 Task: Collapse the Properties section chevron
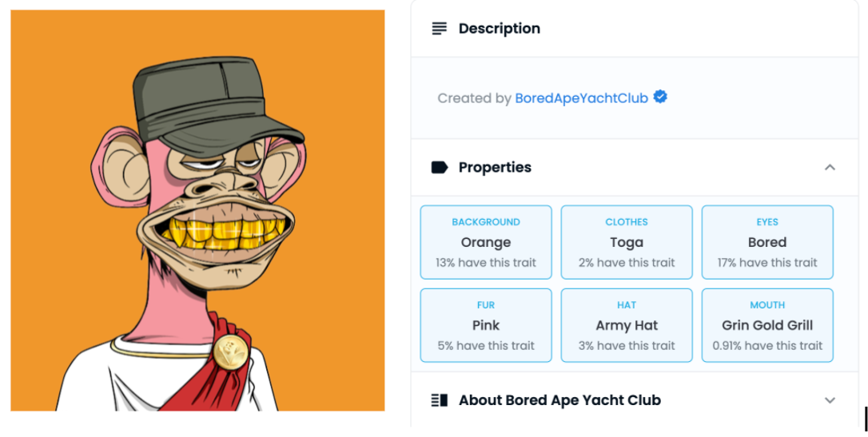[830, 167]
